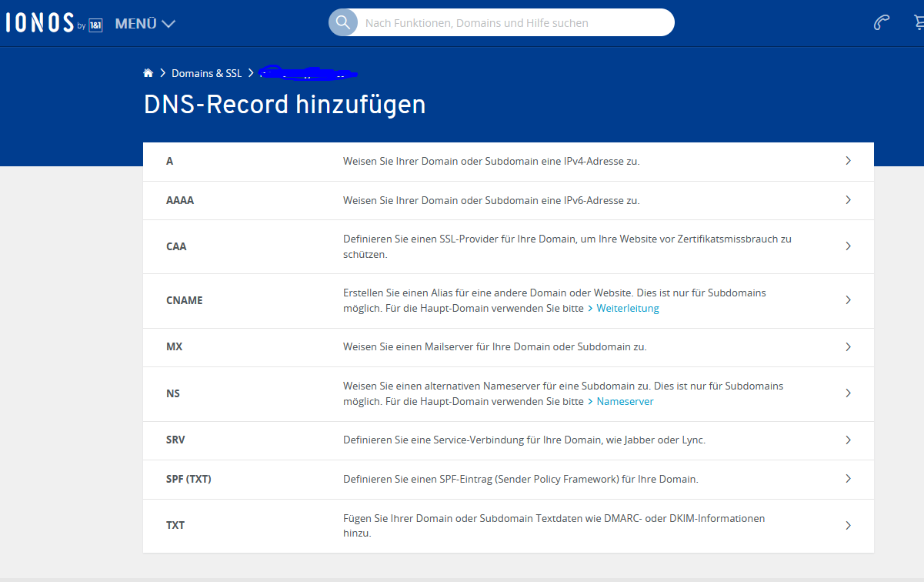Open the shopping cart icon
The height and width of the screenshot is (582, 924).
[918, 22]
